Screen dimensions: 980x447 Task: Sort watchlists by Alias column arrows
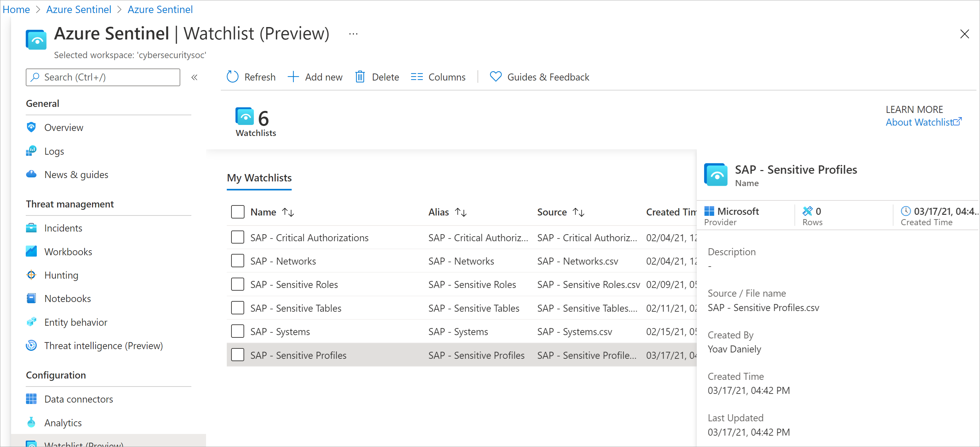pos(461,212)
